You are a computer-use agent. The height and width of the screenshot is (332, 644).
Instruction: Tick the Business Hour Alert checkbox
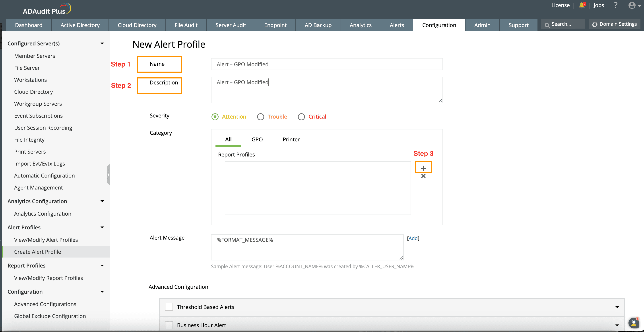[169, 325]
